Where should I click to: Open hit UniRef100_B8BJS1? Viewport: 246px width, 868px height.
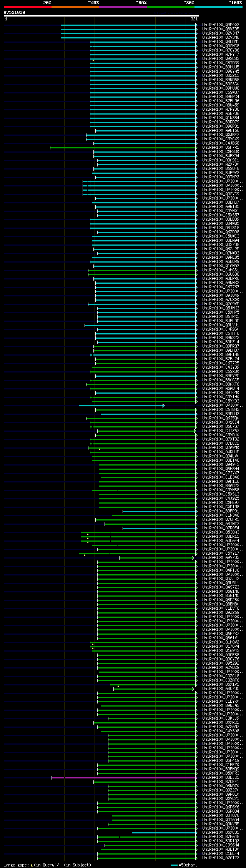point(221,778)
